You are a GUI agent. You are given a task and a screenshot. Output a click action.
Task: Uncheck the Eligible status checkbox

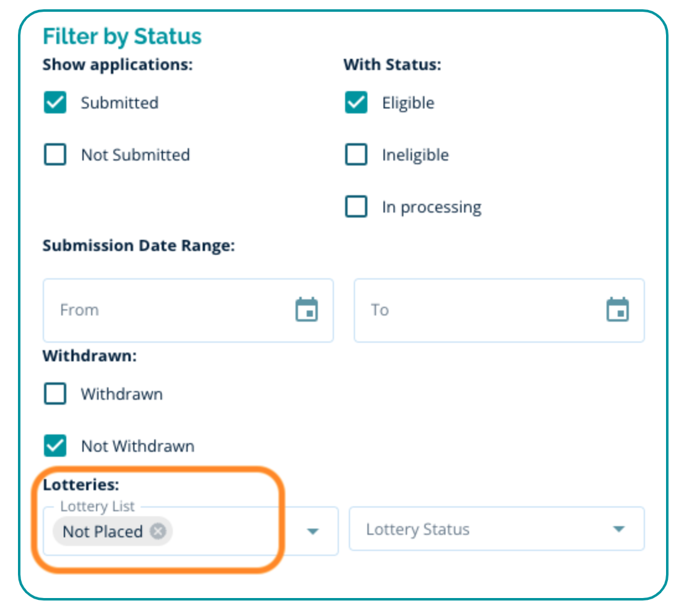coord(356,102)
